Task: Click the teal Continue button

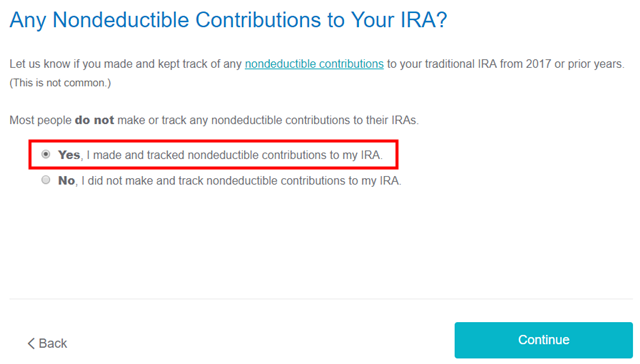Action: [x=544, y=340]
